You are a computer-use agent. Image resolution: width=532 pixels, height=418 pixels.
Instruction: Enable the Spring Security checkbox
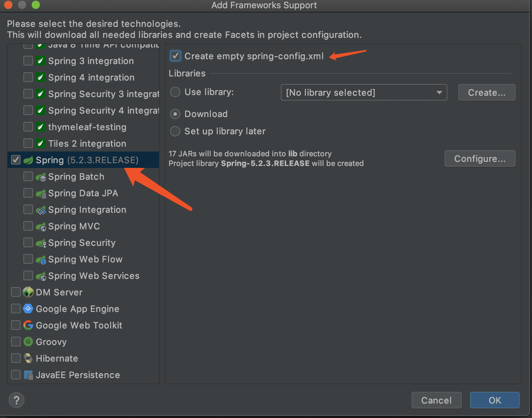[x=28, y=242]
